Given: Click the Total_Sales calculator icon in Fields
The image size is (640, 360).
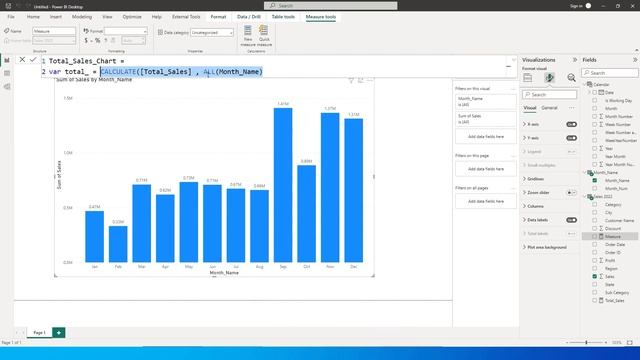Looking at the screenshot, I should (x=601, y=300).
